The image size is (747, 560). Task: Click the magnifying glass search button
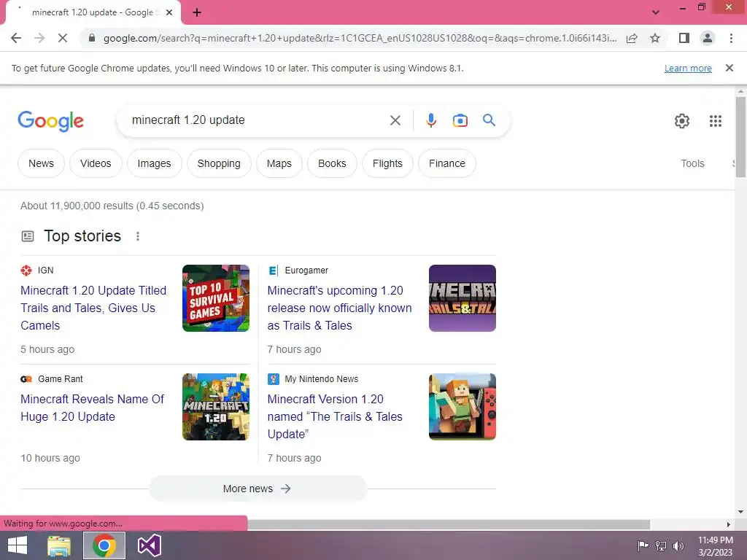pyautogui.click(x=489, y=120)
